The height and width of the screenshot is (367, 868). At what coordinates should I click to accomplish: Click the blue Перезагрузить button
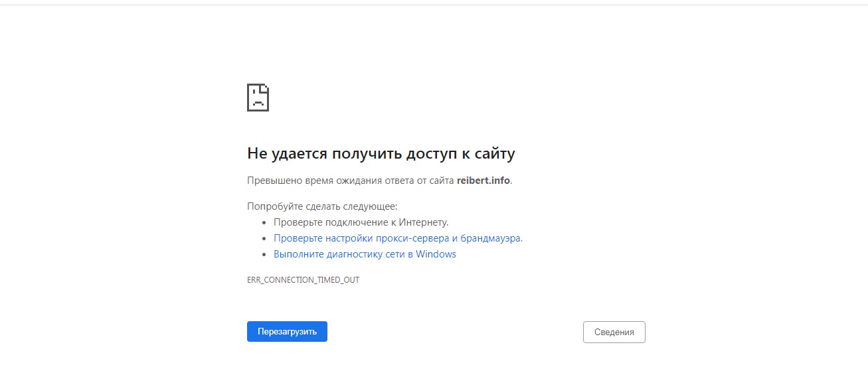pos(287,332)
